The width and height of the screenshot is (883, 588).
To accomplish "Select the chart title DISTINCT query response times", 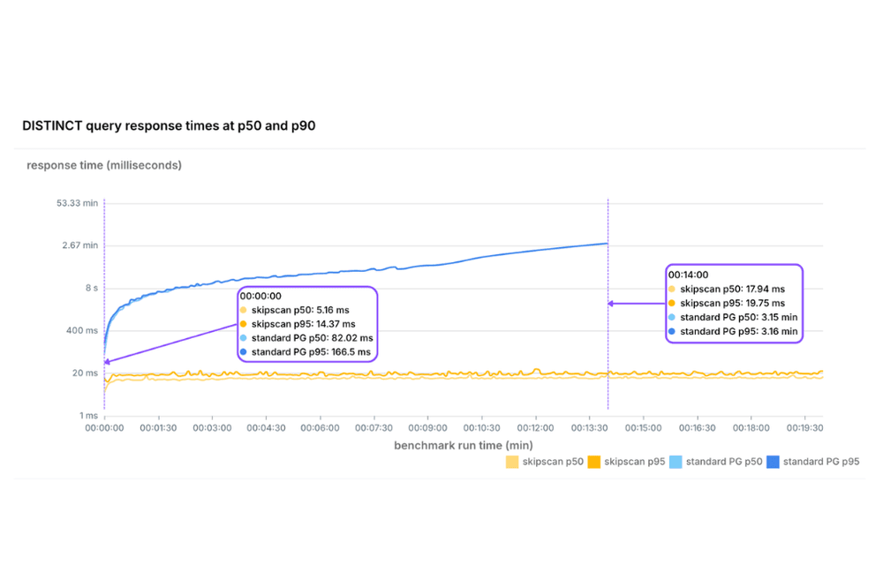I will (x=169, y=125).
